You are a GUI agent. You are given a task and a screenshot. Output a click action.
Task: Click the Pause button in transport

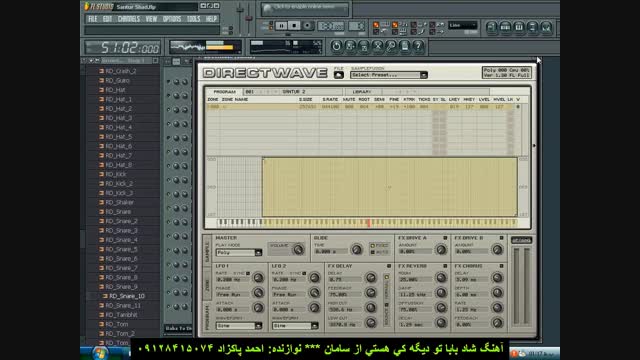coord(281,26)
